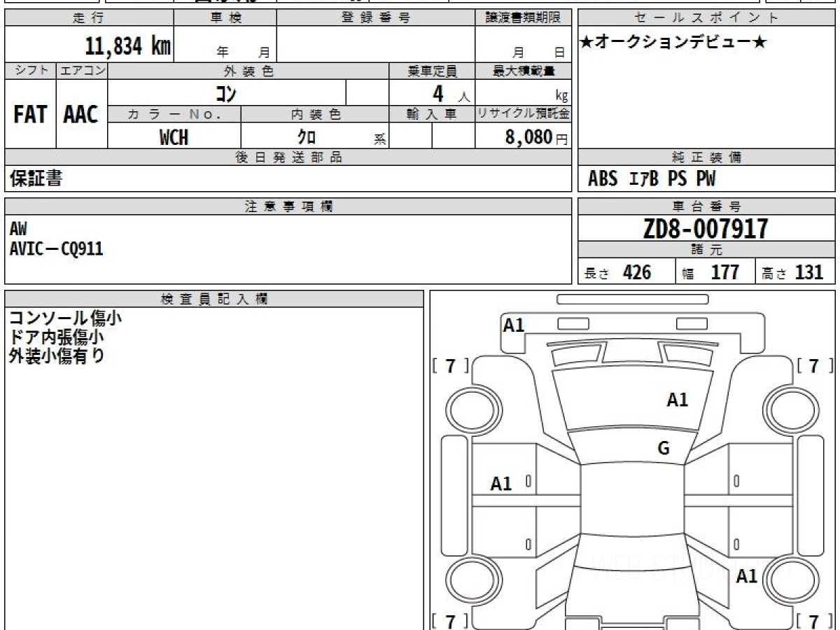Select the 高さ 131 height cell
Image resolution: width=840 pixels, height=630 pixels.
pyautogui.click(x=795, y=272)
